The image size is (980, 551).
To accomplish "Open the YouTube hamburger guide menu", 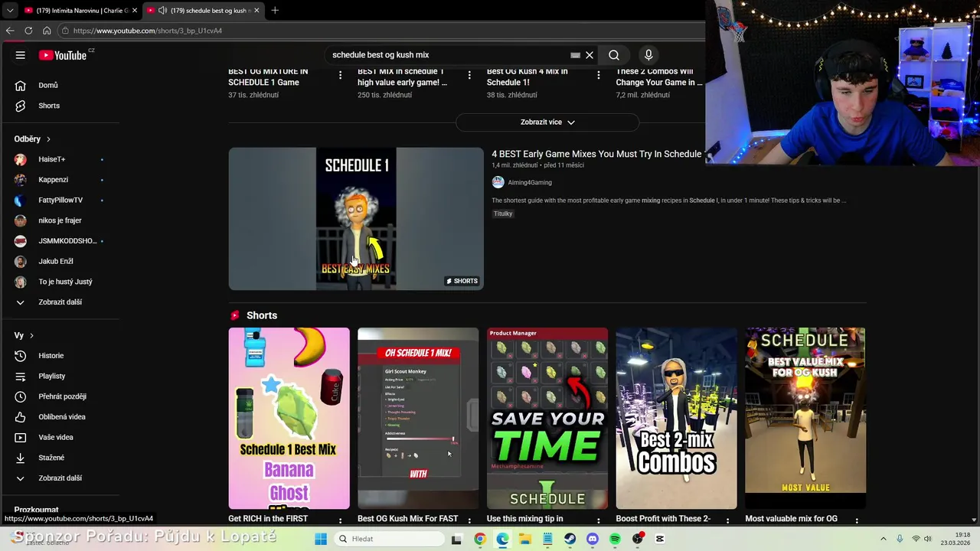I will pos(21,55).
